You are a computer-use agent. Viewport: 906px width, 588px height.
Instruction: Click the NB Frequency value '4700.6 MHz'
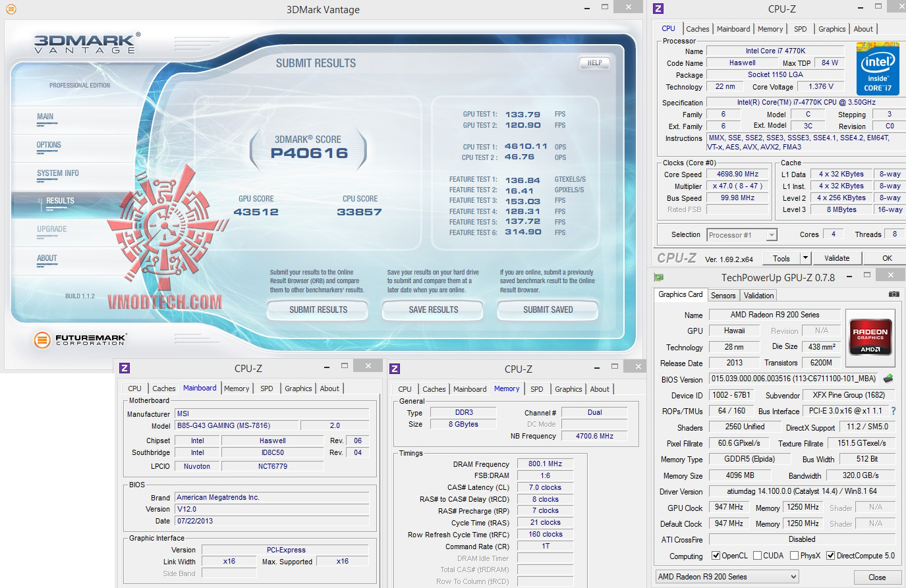pos(594,436)
